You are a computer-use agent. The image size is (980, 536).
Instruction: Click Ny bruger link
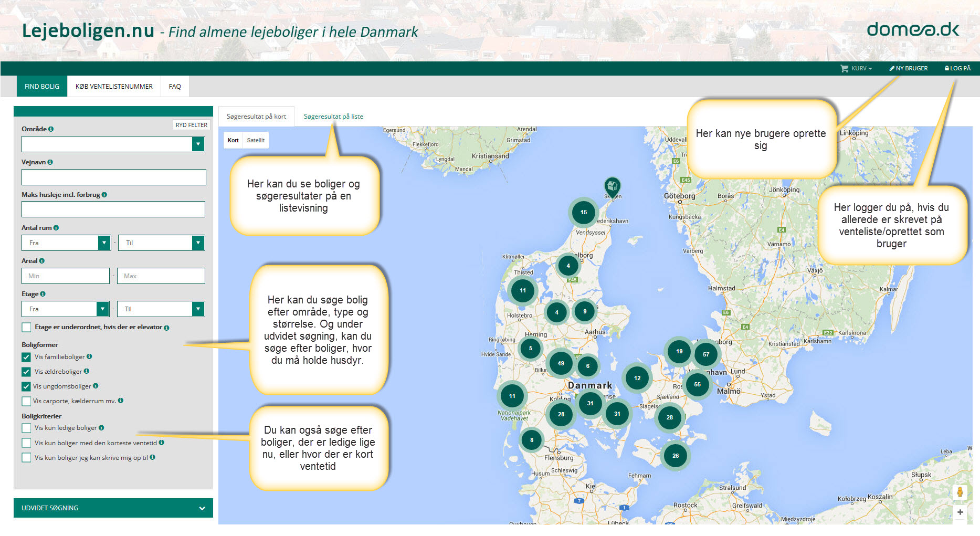coord(909,68)
